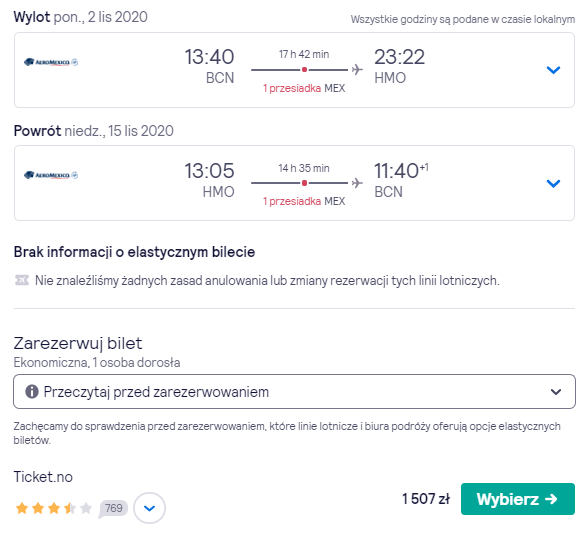
Task: Click the airplane icon on the BCN to HMO route
Action: (357, 70)
